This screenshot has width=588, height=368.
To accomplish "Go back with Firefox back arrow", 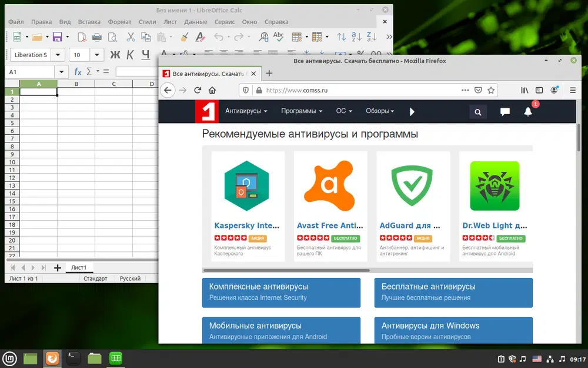I will coord(168,90).
